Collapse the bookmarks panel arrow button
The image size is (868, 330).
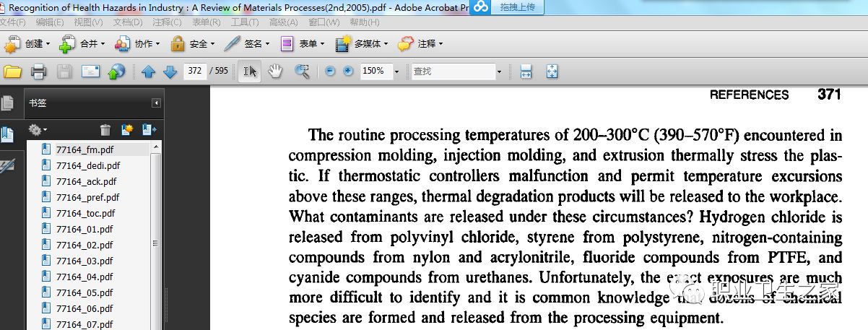[156, 103]
